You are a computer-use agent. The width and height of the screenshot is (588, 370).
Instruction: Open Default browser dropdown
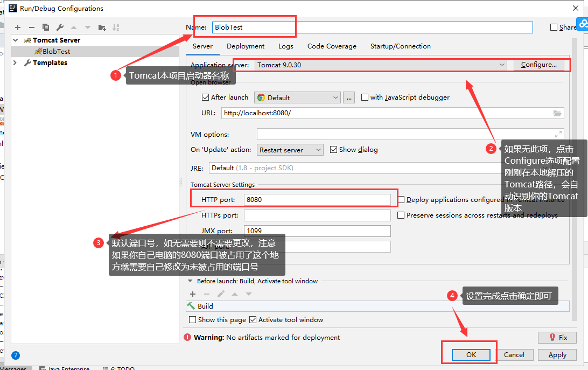click(x=297, y=97)
